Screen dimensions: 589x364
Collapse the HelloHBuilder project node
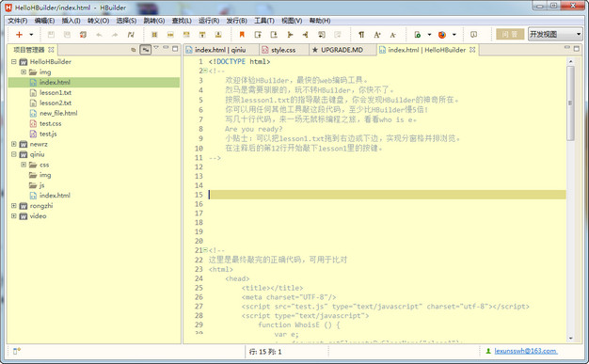point(14,61)
